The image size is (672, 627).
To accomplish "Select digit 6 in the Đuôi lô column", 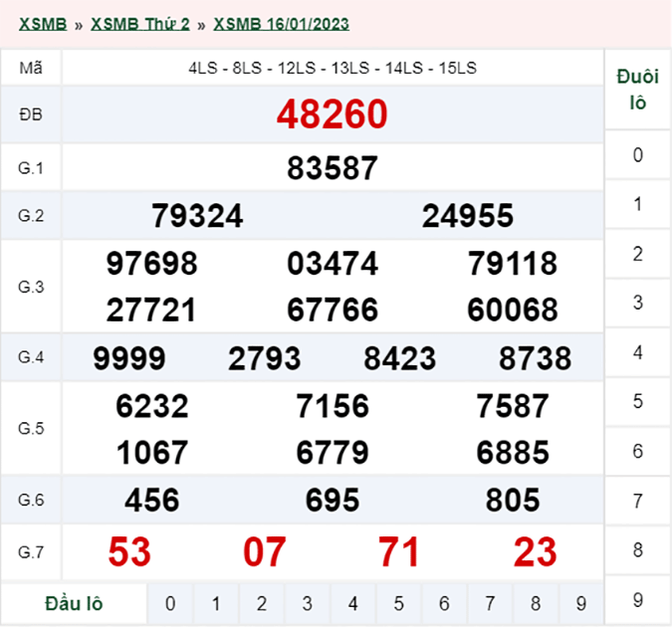I will click(x=637, y=451).
